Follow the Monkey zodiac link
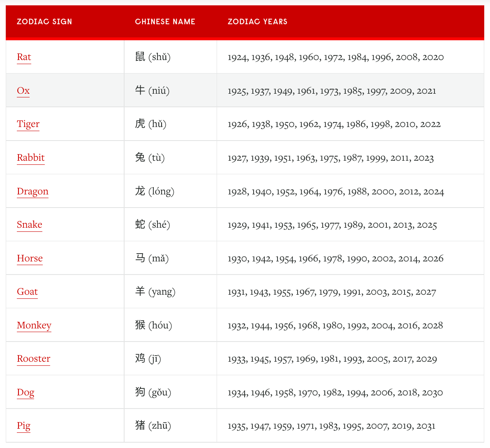This screenshot has height=448, width=490. pyautogui.click(x=34, y=326)
